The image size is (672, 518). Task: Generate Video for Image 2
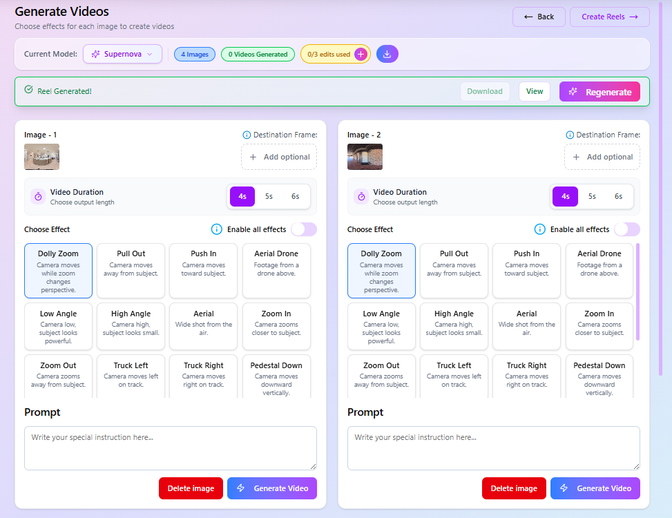595,488
